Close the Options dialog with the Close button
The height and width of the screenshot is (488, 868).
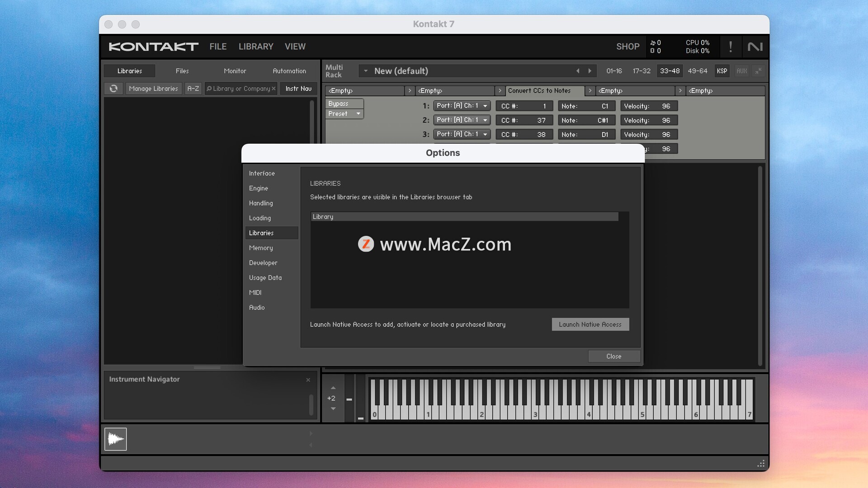[614, 357]
